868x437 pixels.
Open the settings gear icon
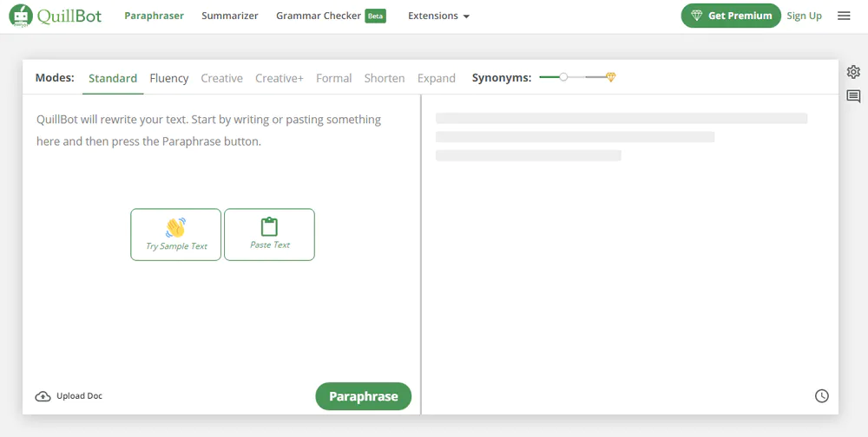point(853,72)
